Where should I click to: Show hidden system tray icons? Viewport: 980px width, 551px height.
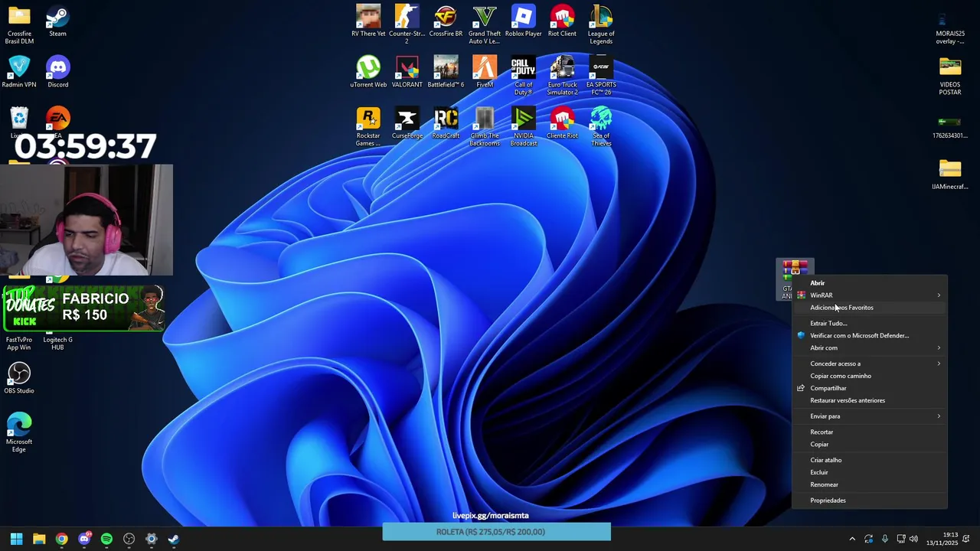[851, 540]
